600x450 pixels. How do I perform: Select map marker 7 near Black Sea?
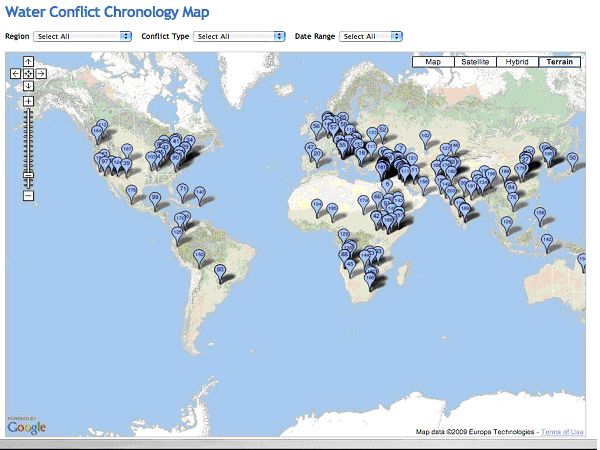400,150
